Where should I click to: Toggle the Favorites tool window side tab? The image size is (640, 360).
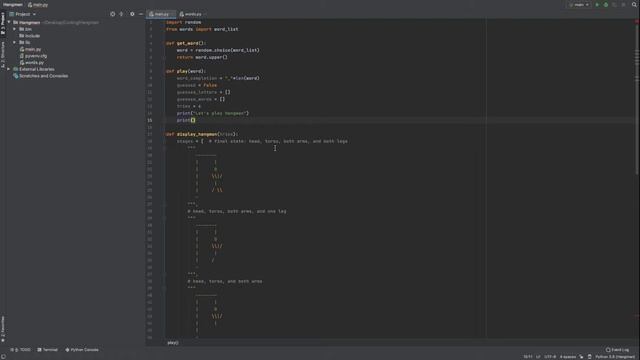(x=3, y=329)
